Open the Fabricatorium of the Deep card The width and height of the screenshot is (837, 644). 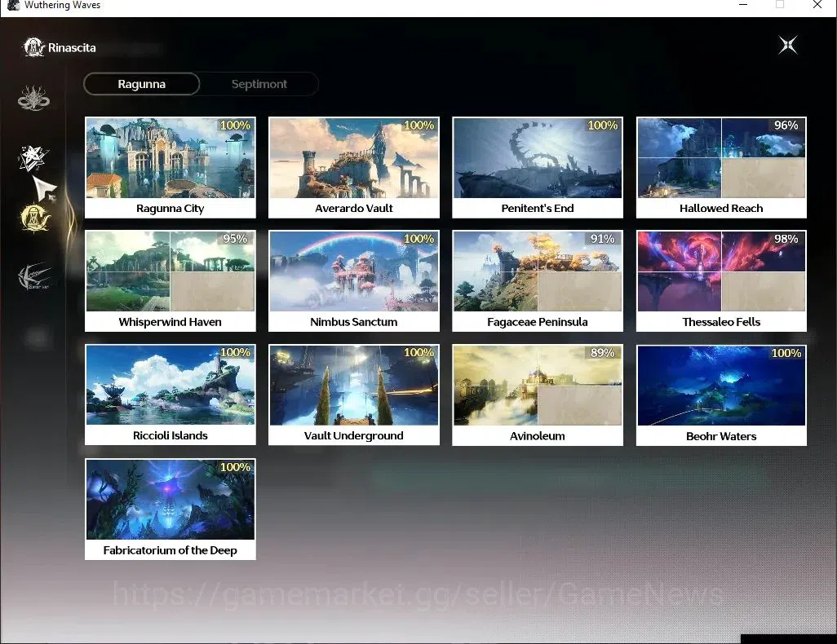tap(170, 509)
